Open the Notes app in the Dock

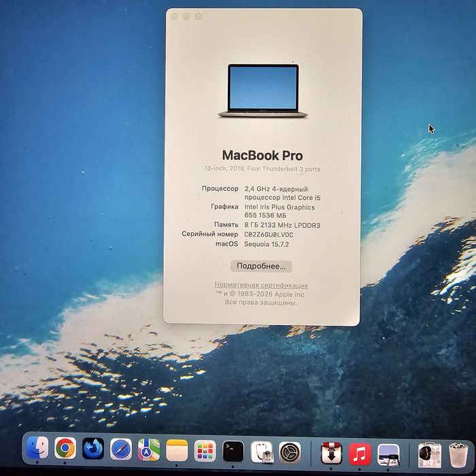coord(177,450)
